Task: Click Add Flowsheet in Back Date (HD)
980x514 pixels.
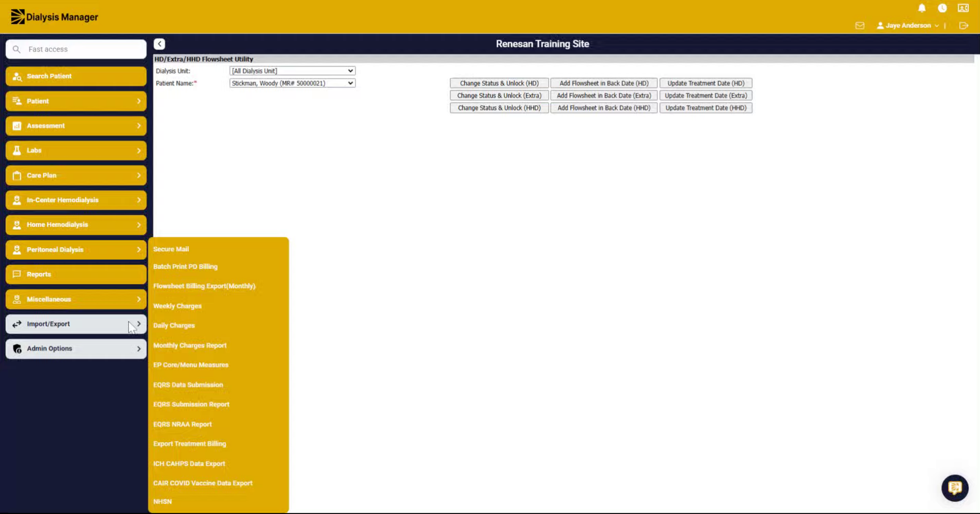Action: coord(604,83)
